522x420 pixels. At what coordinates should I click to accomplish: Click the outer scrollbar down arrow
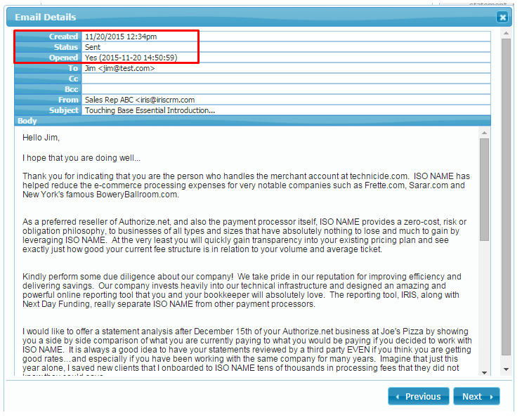(x=506, y=369)
